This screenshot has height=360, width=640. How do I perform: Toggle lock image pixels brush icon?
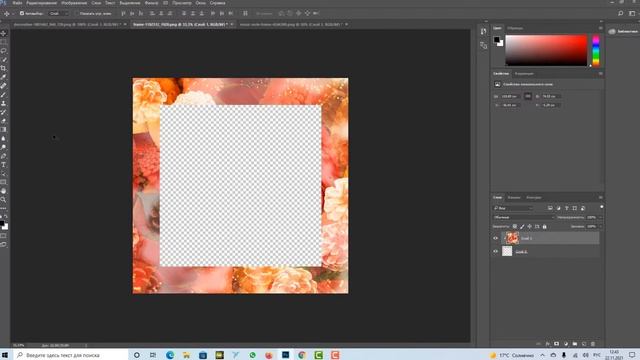click(522, 227)
